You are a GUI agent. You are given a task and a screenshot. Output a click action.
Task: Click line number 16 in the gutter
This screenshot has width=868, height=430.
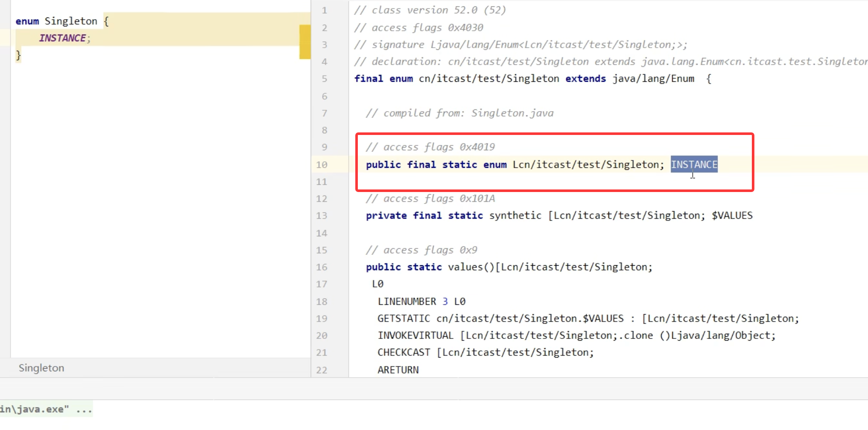(x=322, y=267)
